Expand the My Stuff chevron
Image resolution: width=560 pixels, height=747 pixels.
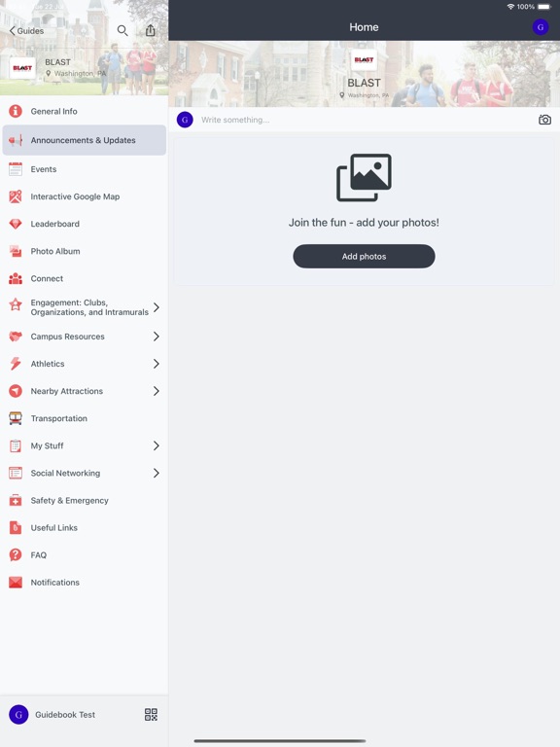click(157, 445)
